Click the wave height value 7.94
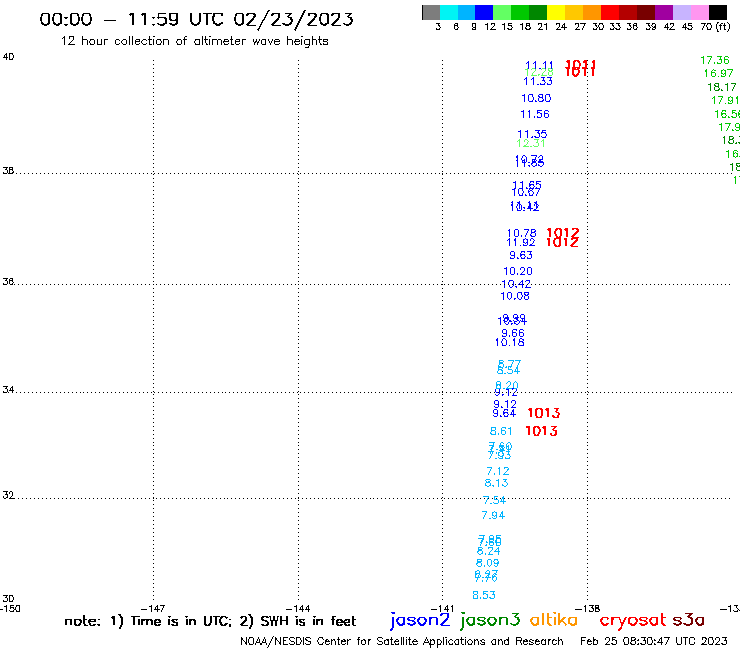The image size is (740, 650). [x=493, y=515]
